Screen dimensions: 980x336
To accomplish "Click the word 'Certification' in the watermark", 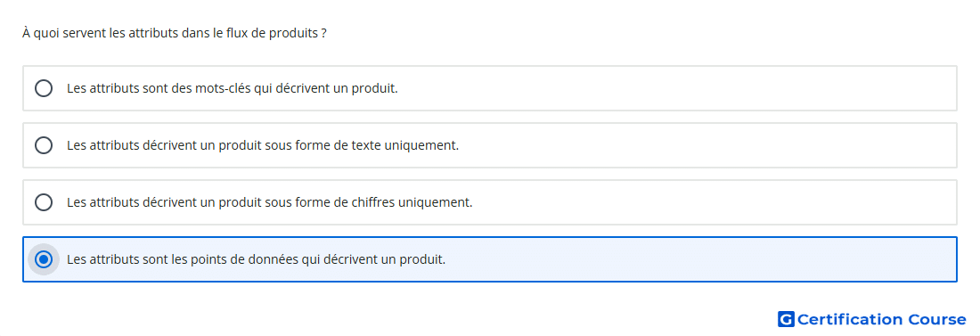I will [x=850, y=319].
